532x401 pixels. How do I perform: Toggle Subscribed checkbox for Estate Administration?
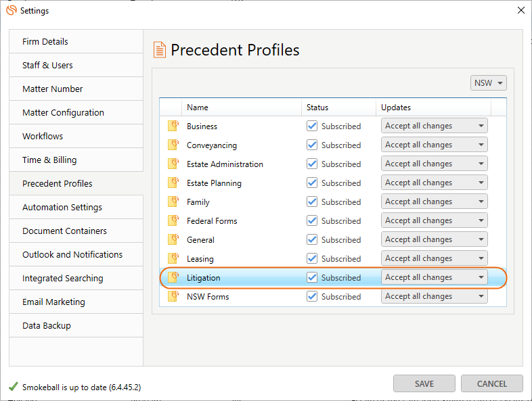coord(312,164)
